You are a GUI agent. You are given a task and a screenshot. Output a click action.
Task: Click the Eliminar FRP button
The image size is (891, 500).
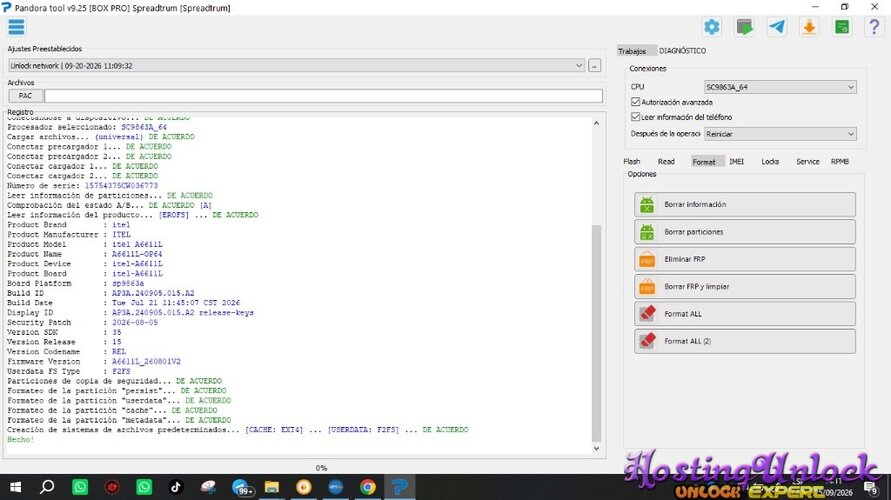coord(744,259)
